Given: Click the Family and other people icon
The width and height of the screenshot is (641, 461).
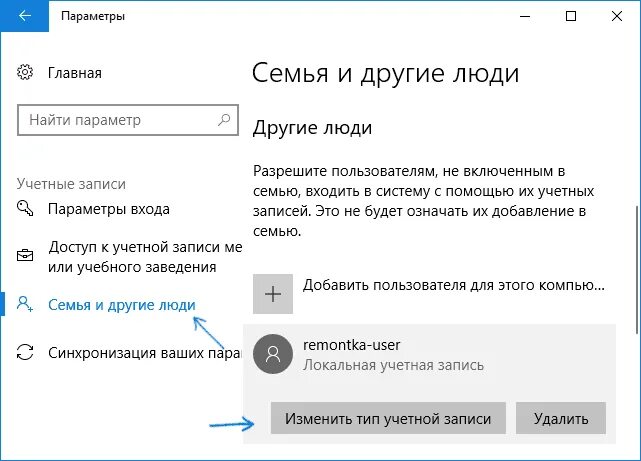Looking at the screenshot, I should point(27,304).
